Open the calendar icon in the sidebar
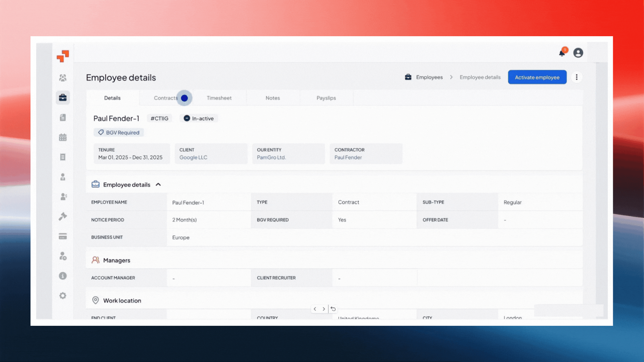Screen dimensions: 644x362 click(63, 137)
